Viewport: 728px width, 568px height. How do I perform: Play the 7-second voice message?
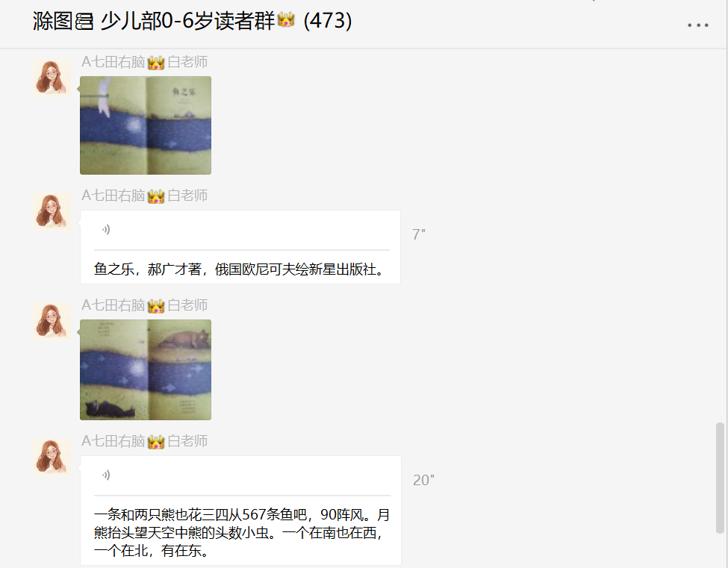106,230
